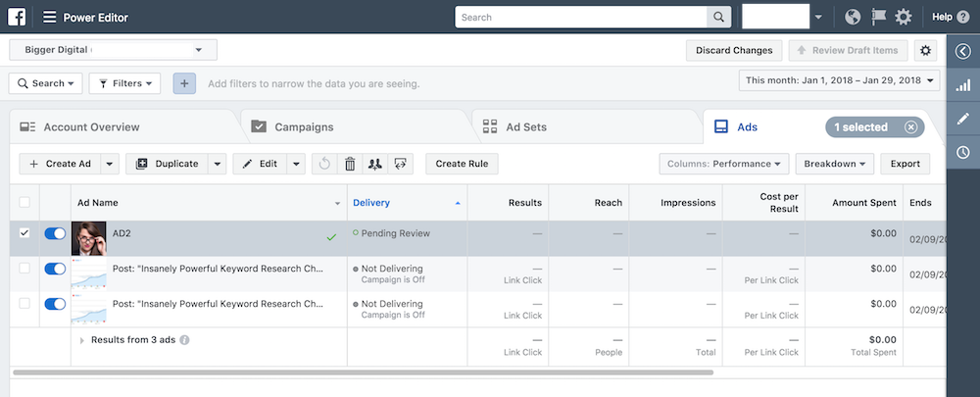Open the Help question mark
980x397 pixels.
[963, 17]
